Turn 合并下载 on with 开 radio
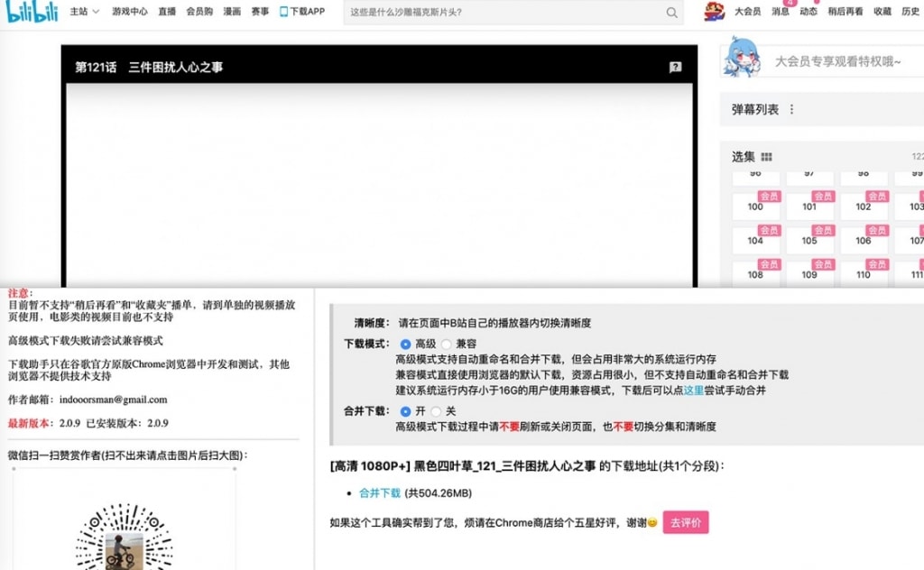924x570 pixels. click(405, 411)
